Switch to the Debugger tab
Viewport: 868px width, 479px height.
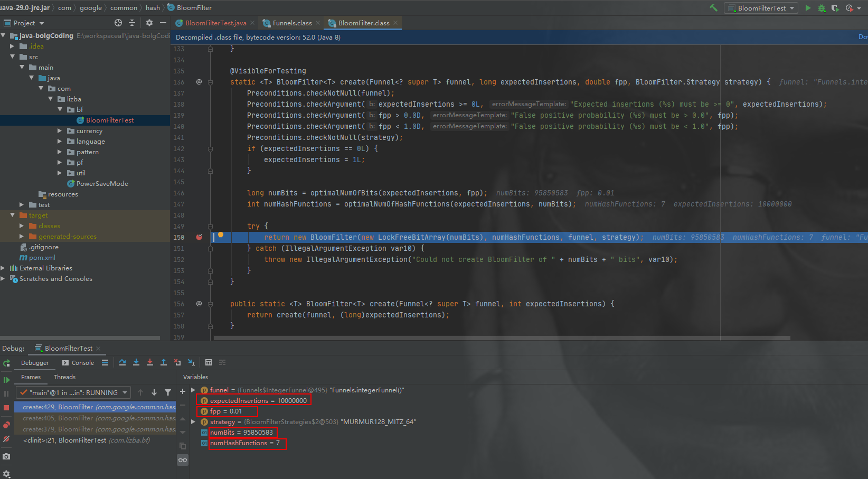point(35,363)
